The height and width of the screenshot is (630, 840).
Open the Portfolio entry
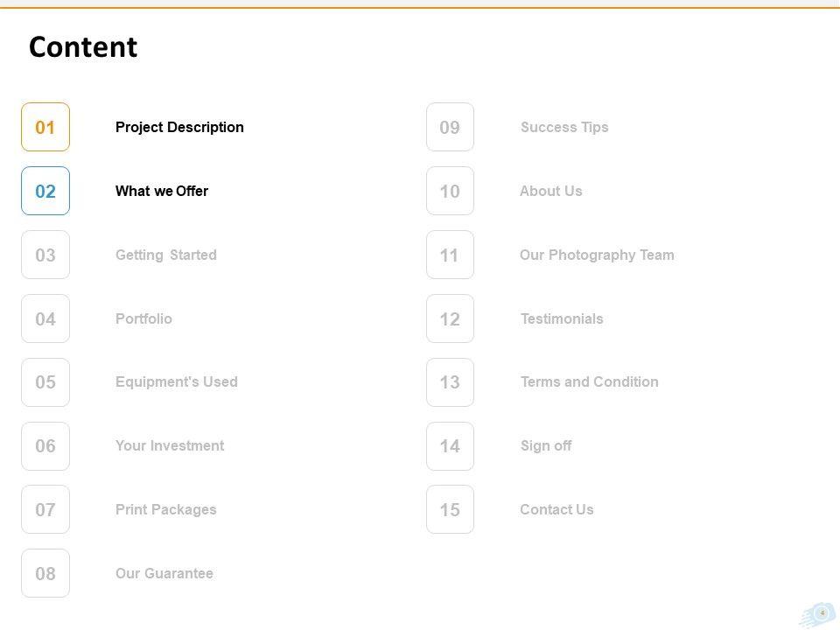click(x=143, y=318)
